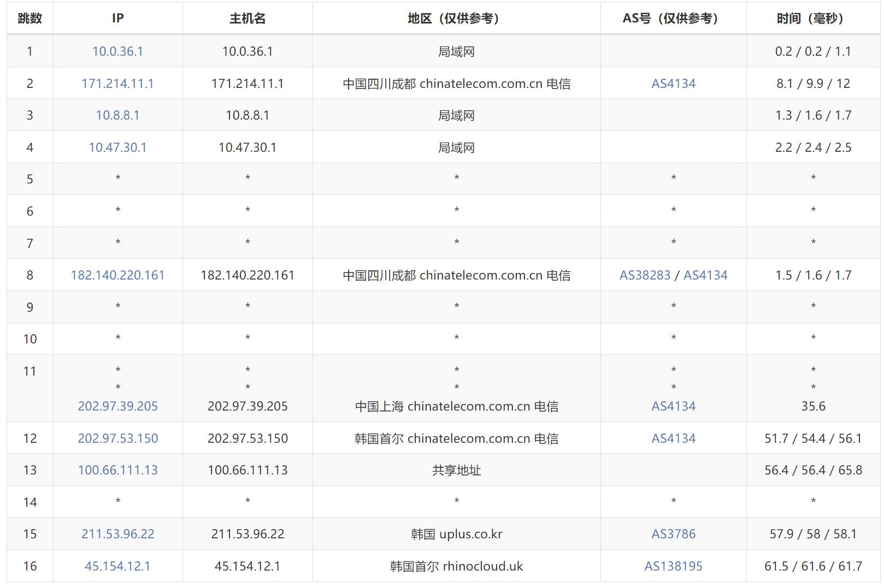The width and height of the screenshot is (884, 588).
Task: Click the 跳数 column header
Action: click(30, 19)
